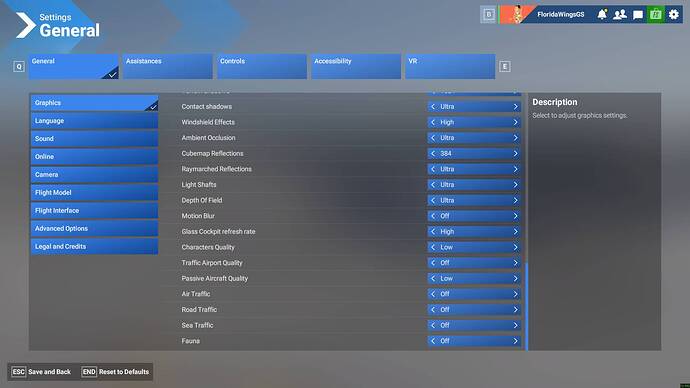Open the Flight Model settings category

pos(94,193)
